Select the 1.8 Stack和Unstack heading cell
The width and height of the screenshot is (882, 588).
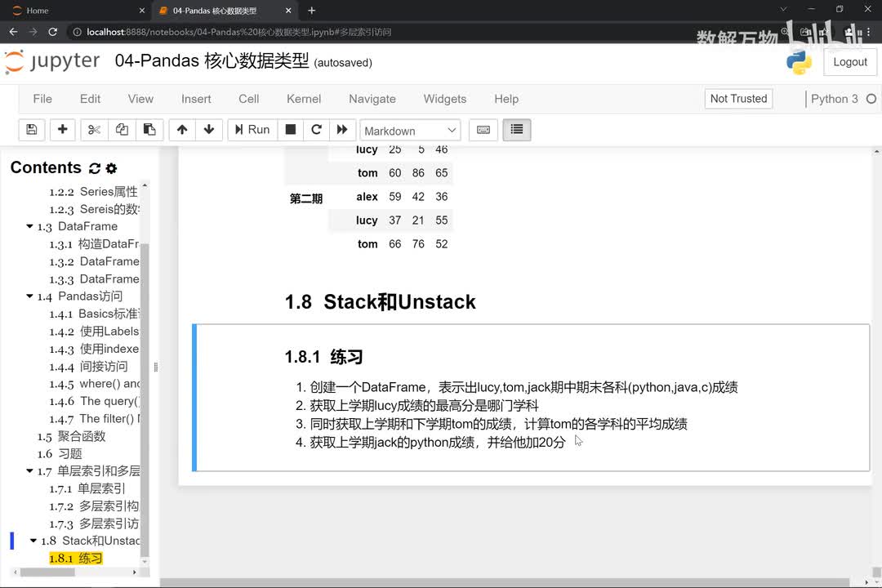pos(381,302)
